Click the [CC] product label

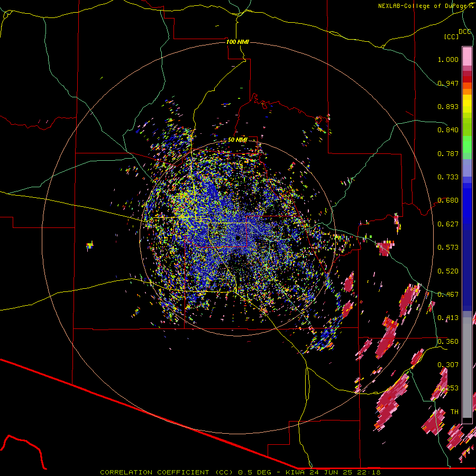coord(451,36)
